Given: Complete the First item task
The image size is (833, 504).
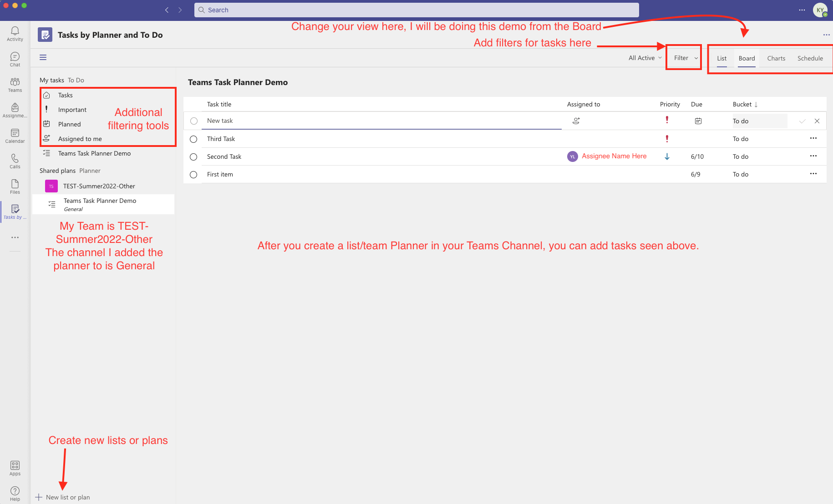Looking at the screenshot, I should coord(193,174).
